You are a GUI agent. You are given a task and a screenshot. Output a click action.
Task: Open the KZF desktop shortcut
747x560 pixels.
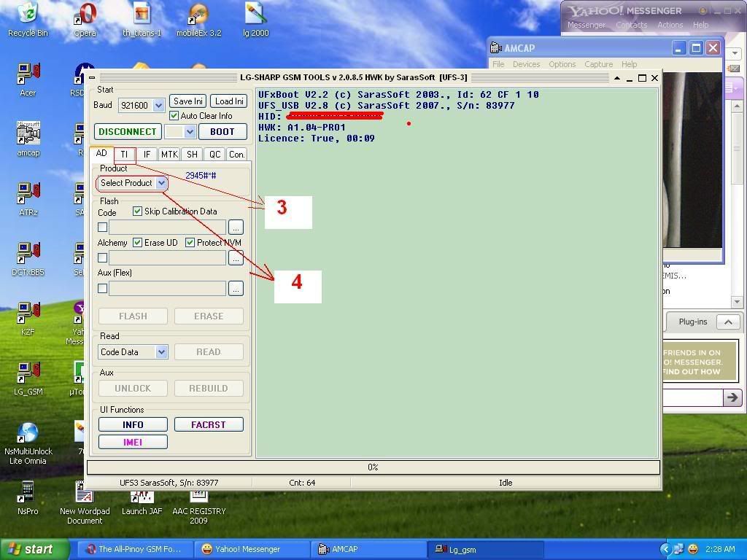click(28, 319)
